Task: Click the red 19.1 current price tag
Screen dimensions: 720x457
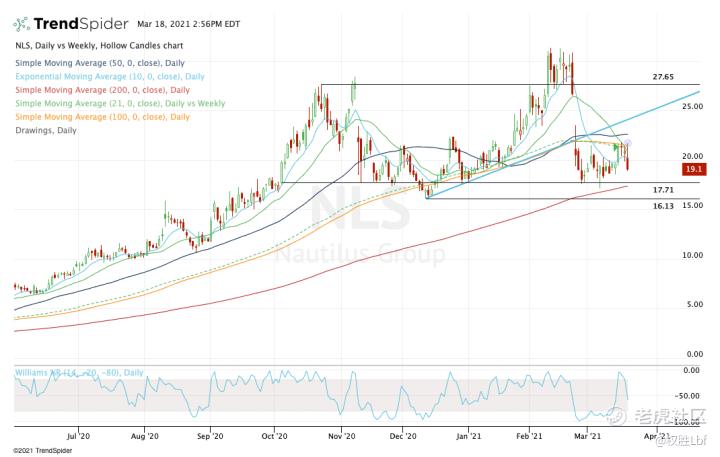Action: coord(694,169)
